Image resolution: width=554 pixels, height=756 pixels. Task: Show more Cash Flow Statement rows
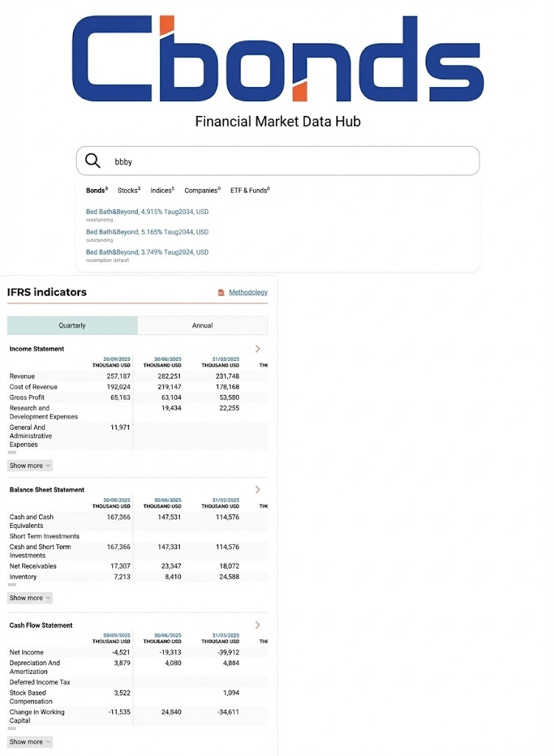tap(30, 742)
